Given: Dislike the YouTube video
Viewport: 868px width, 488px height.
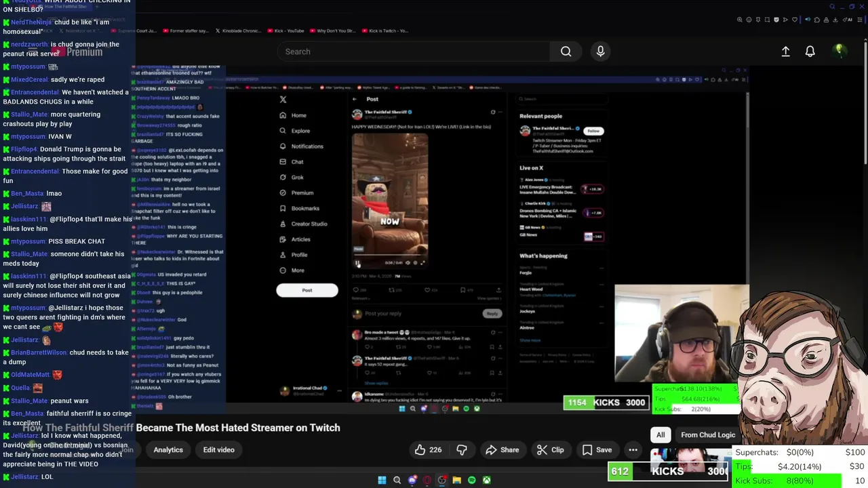Looking at the screenshot, I should pyautogui.click(x=462, y=450).
